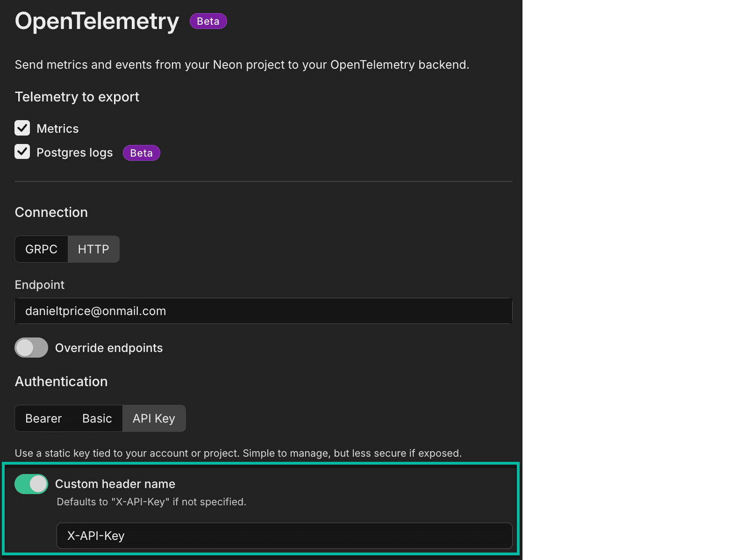Screen dimensions: 744x560
Task: Enable the Override endpoints switch
Action: 31,347
